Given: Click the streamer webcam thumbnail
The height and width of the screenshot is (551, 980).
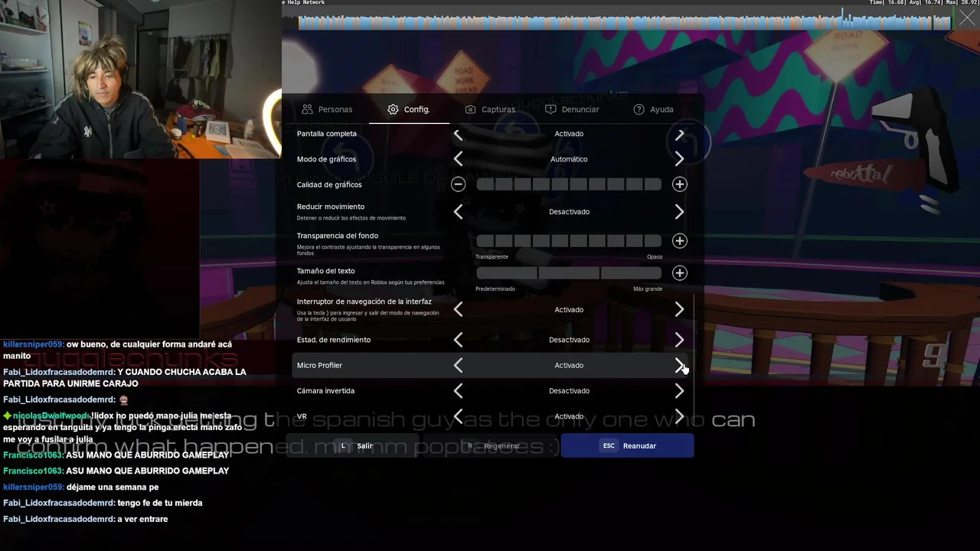Looking at the screenshot, I should [141, 80].
